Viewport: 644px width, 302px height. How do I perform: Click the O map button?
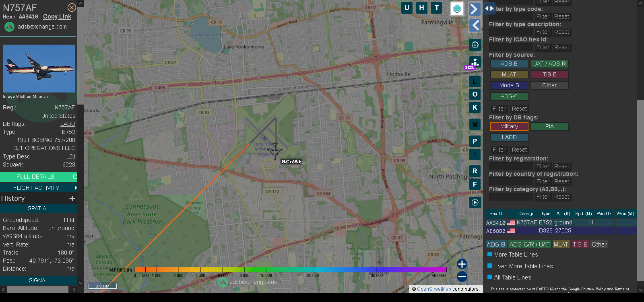(475, 94)
